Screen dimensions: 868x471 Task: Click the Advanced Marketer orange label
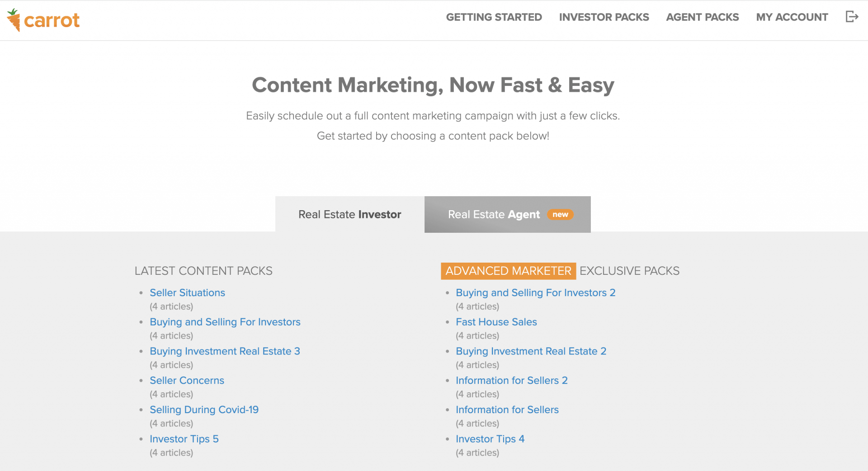click(508, 271)
